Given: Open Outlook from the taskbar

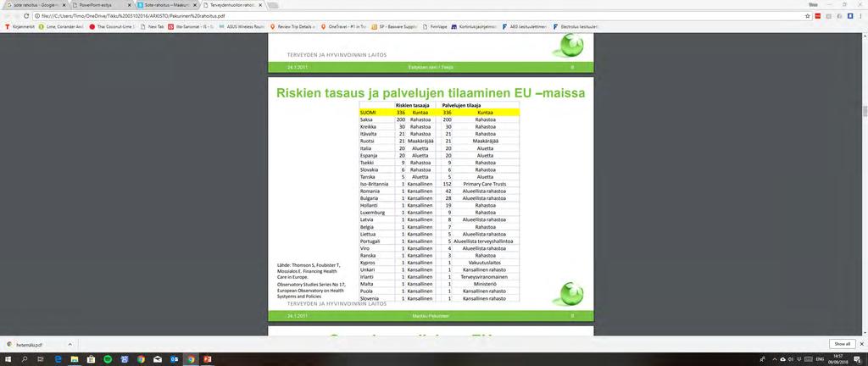Looking at the screenshot, I should coord(174,359).
